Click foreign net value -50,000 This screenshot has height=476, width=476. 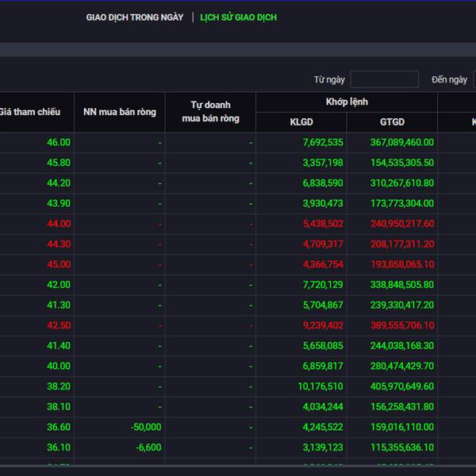(x=146, y=427)
